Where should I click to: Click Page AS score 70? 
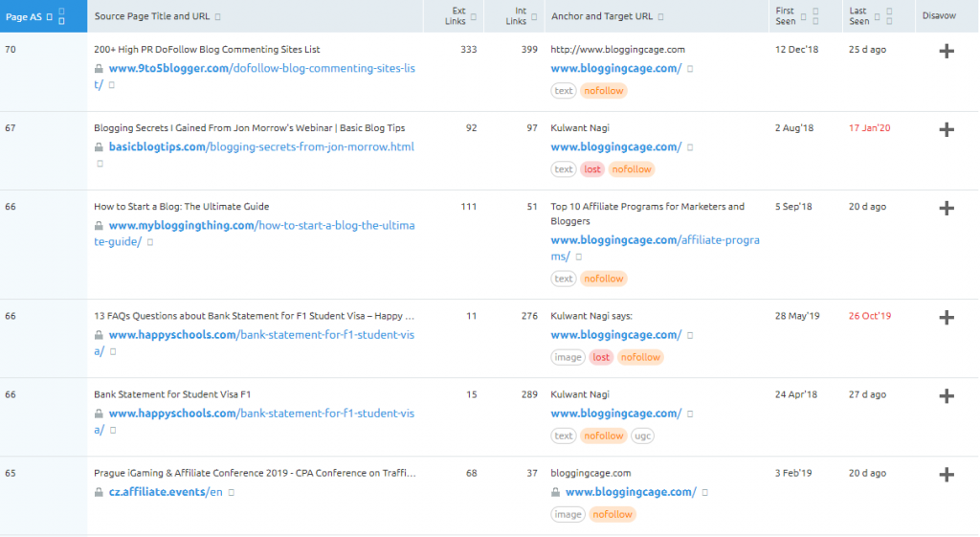10,50
